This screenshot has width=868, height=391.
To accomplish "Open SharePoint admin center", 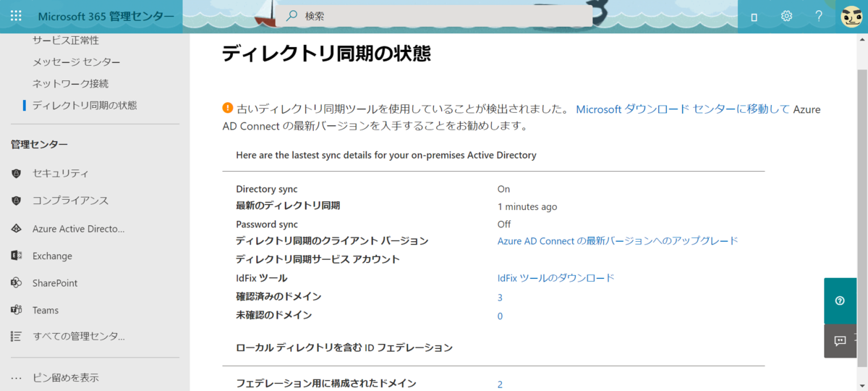I will pos(55,283).
